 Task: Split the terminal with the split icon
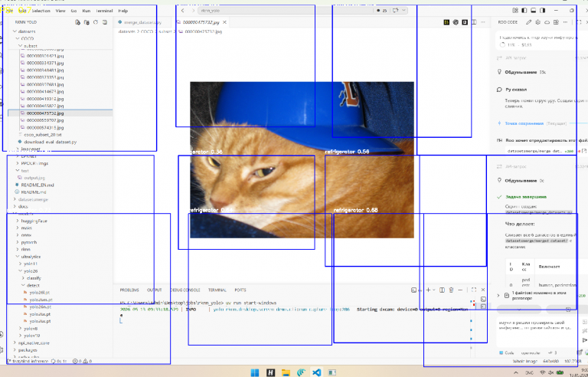pos(442,290)
